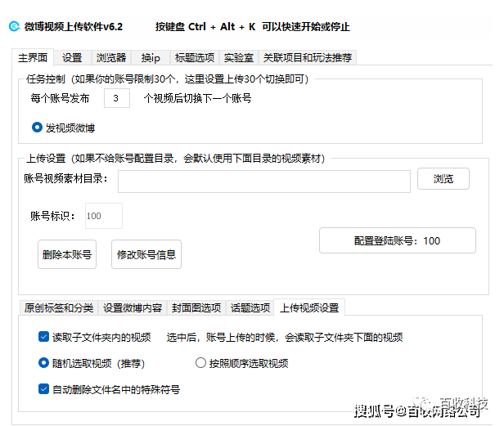Viewport: 504px width, 426px height.
Task: Click the hint text 选中后，账号上传的时候，会读取子文件夹下面的视频
Action: pos(285,338)
